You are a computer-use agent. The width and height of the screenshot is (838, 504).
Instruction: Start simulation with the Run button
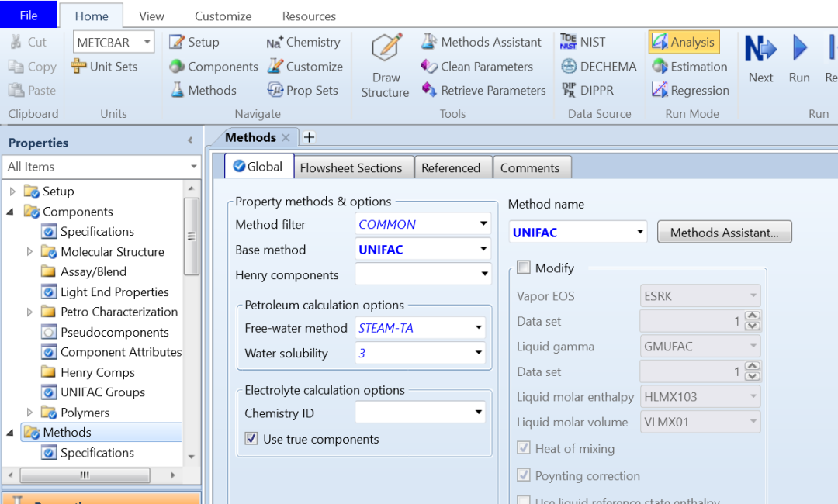click(x=799, y=59)
